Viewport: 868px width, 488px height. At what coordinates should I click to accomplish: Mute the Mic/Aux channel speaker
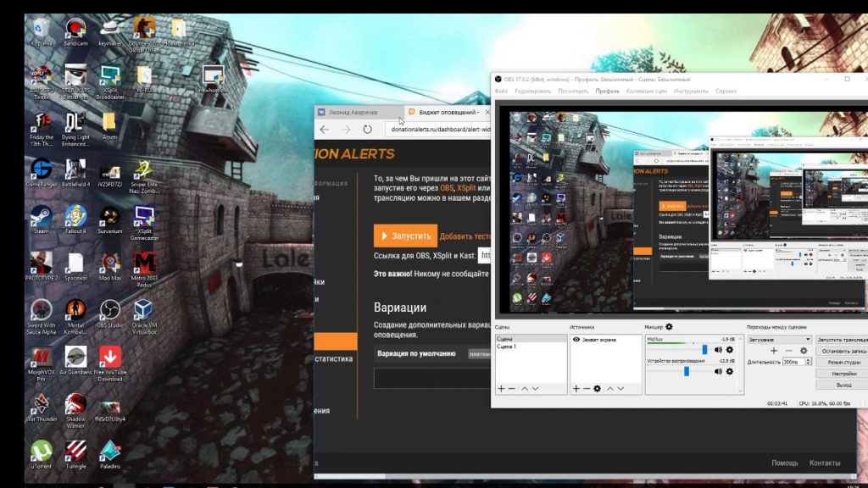[x=718, y=350]
